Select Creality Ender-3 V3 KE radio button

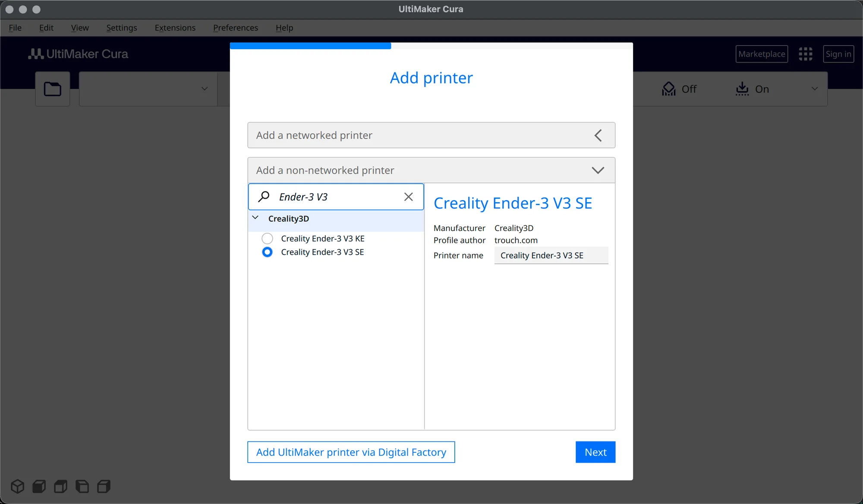267,238
